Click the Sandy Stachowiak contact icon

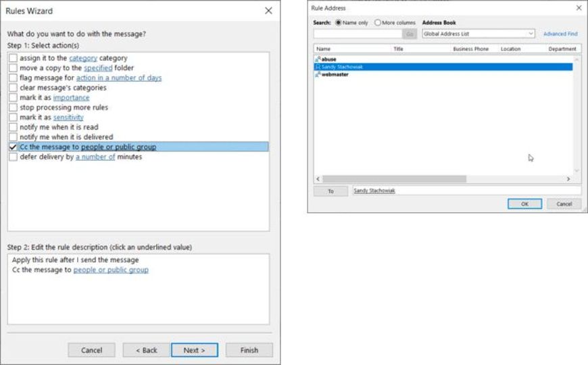tap(318, 67)
